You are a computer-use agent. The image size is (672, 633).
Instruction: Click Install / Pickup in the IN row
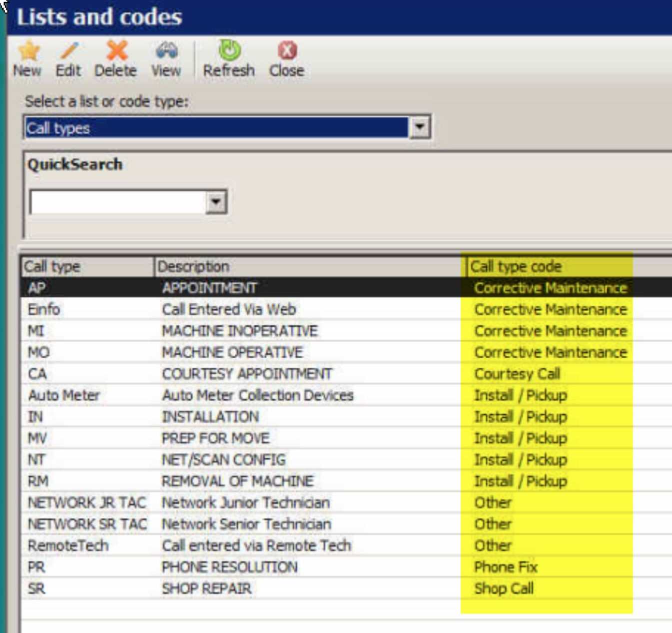pyautogui.click(x=521, y=417)
